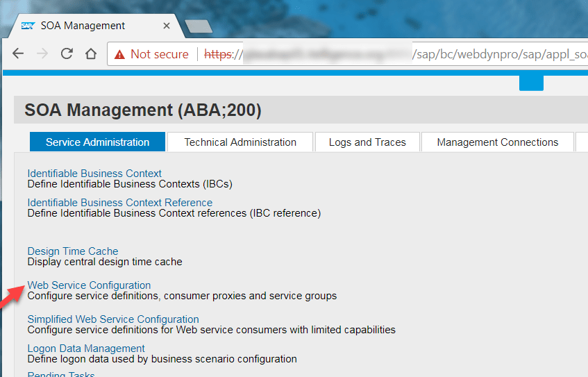Screen dimensions: 588x377
Task: Open the Logs and Traces tab
Action: point(367,142)
